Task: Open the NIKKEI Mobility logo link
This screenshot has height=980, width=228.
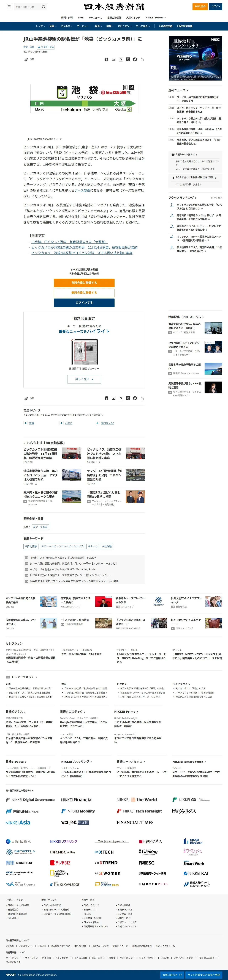Action: tap(78, 811)
